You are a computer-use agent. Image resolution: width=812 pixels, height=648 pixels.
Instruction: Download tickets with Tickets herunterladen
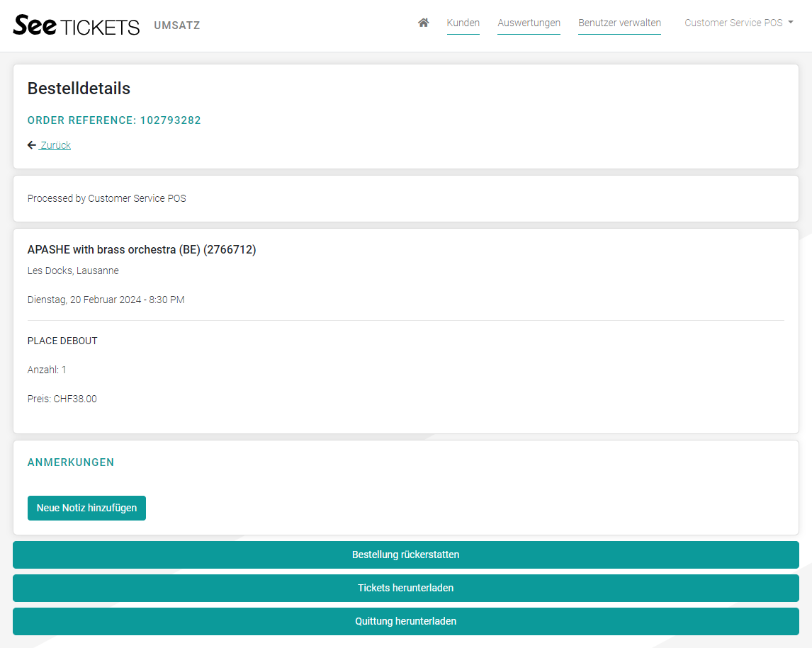[405, 588]
